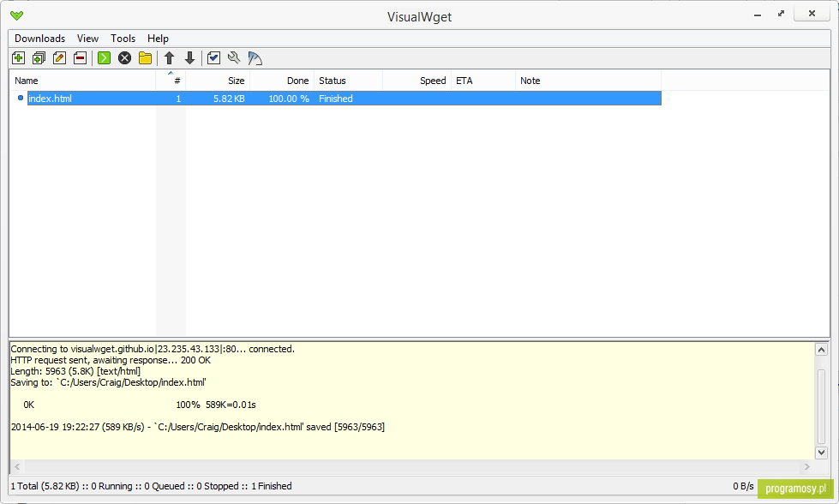Sort by the # column header
This screenshot has height=504, width=839.
171,81
